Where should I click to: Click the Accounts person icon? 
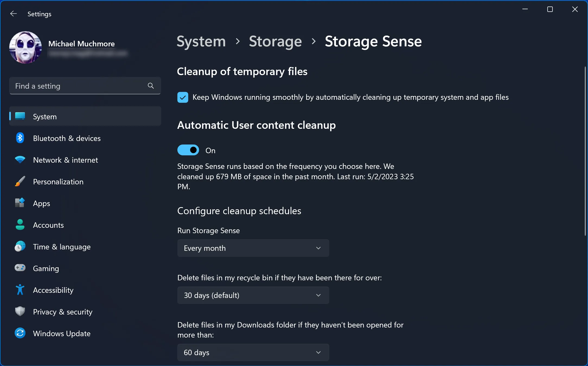[x=20, y=225]
